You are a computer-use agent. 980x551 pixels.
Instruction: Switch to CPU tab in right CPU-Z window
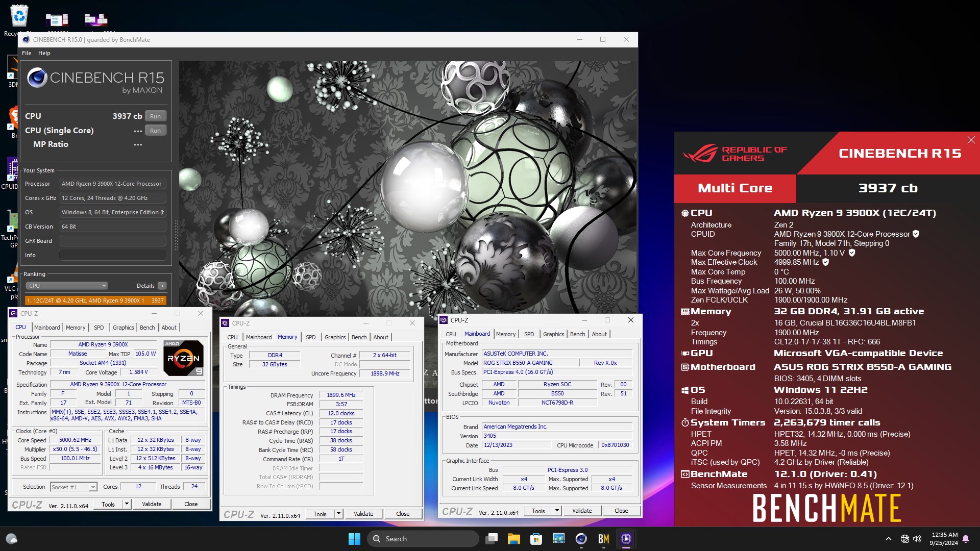pyautogui.click(x=451, y=334)
